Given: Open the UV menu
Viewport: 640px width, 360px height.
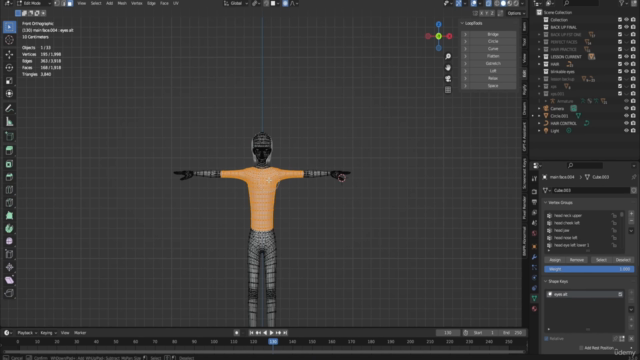Looking at the screenshot, I should pos(176,3).
